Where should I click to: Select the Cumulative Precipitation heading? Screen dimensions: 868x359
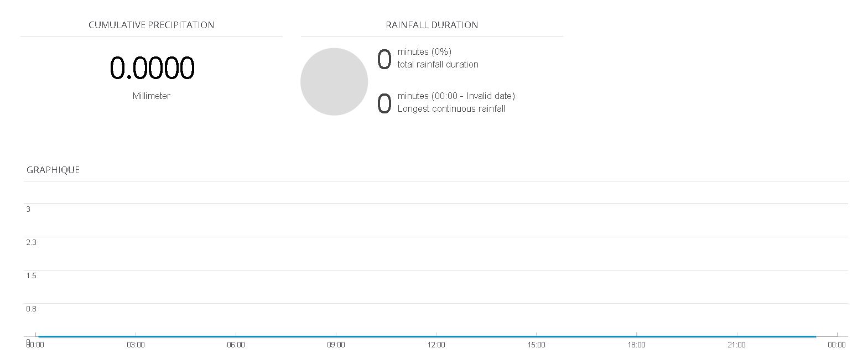[151, 25]
